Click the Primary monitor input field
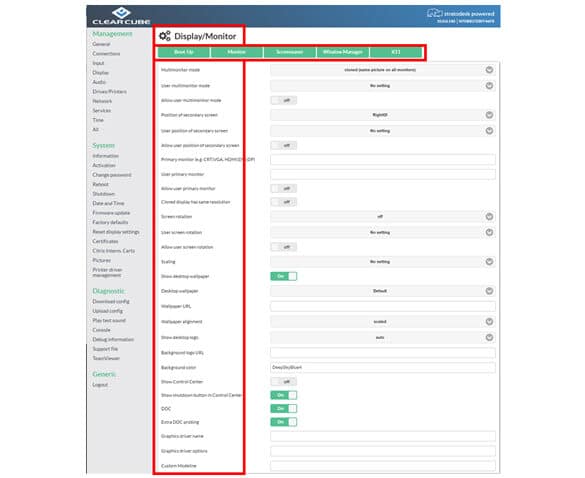Image resolution: width=585 pixels, height=478 pixels. tap(383, 160)
